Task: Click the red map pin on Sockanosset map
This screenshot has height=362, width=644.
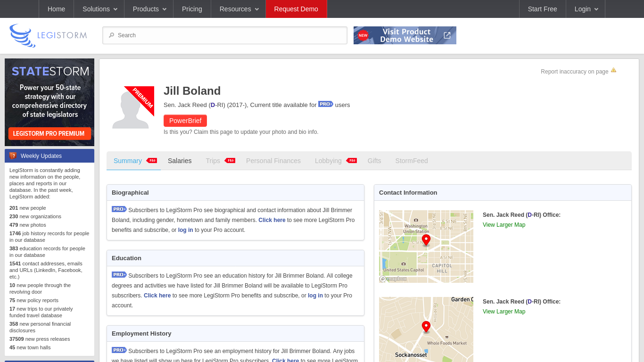Action: tap(426, 327)
